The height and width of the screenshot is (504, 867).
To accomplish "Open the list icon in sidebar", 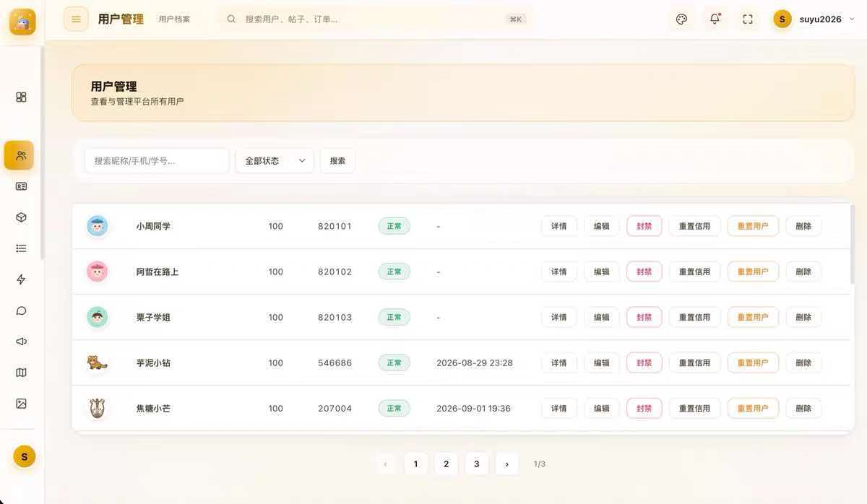I will (21, 248).
